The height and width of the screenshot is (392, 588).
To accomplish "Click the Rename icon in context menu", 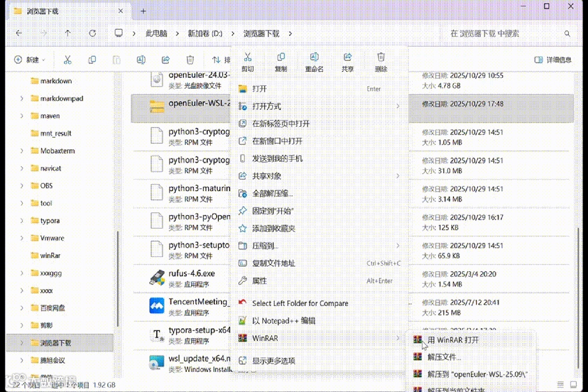I will (314, 57).
